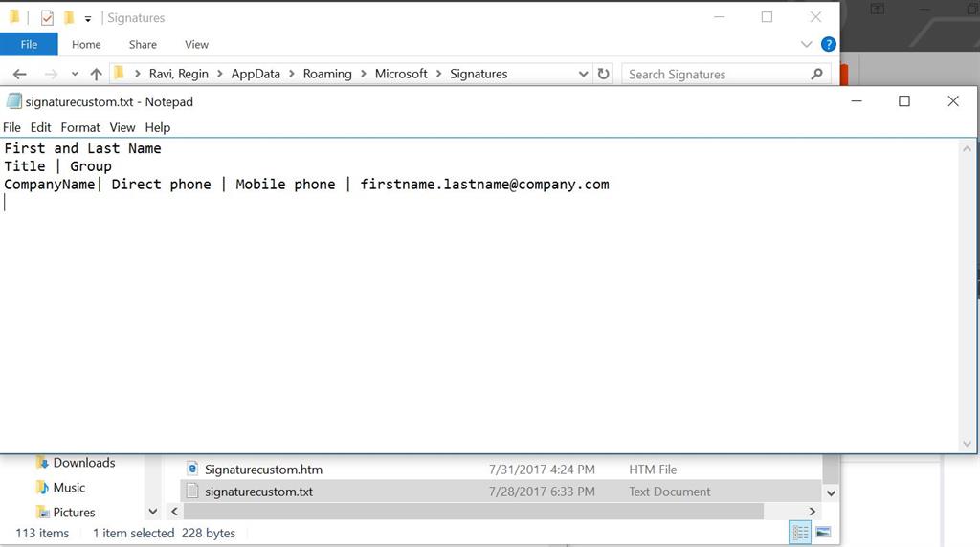Go back with Explorer's back arrow

pyautogui.click(x=19, y=74)
